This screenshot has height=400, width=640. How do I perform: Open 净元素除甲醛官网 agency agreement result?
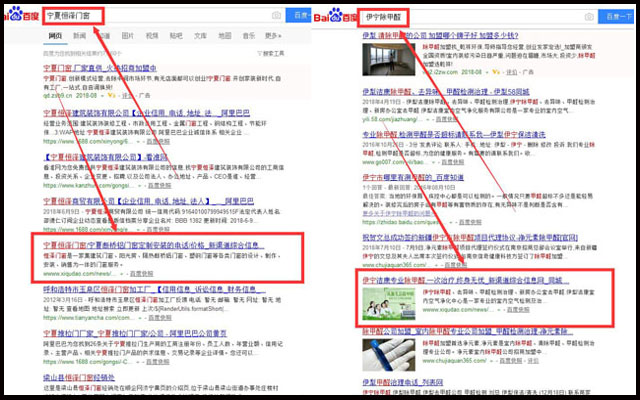470,238
